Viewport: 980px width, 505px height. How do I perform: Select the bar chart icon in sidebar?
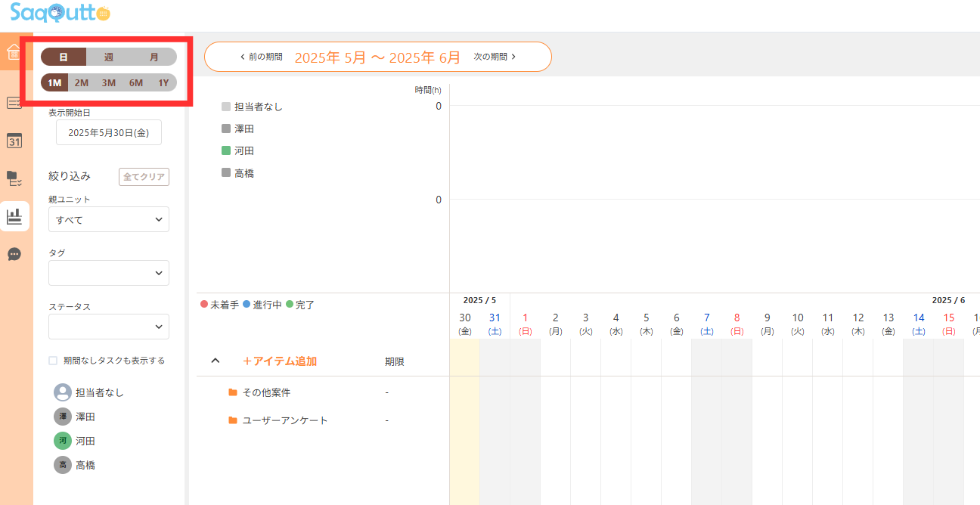tap(14, 217)
